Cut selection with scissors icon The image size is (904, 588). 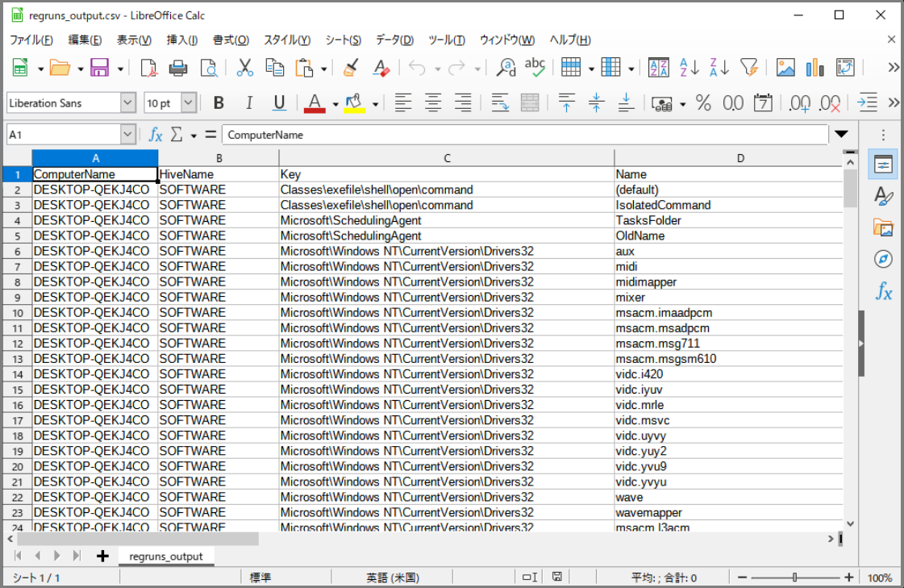pyautogui.click(x=245, y=68)
